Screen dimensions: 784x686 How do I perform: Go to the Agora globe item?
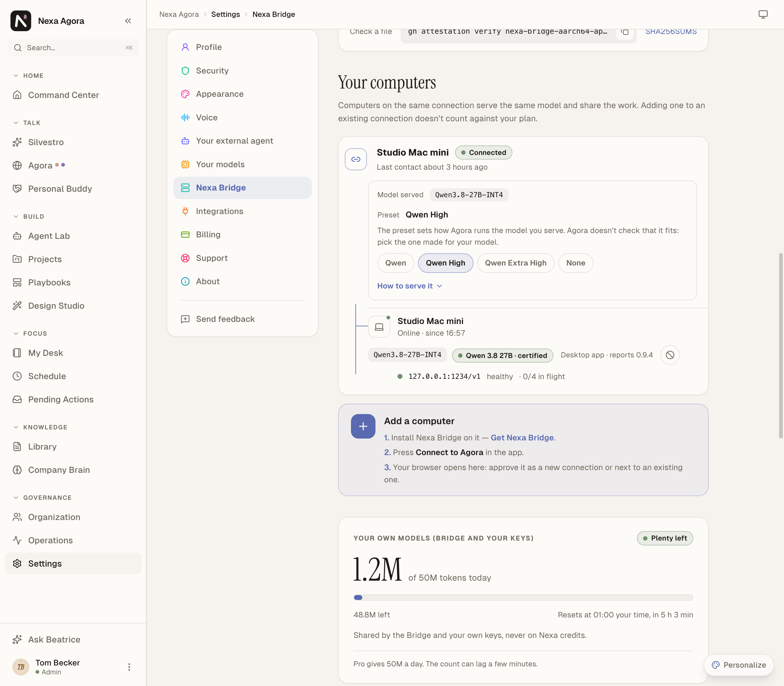tap(73, 165)
